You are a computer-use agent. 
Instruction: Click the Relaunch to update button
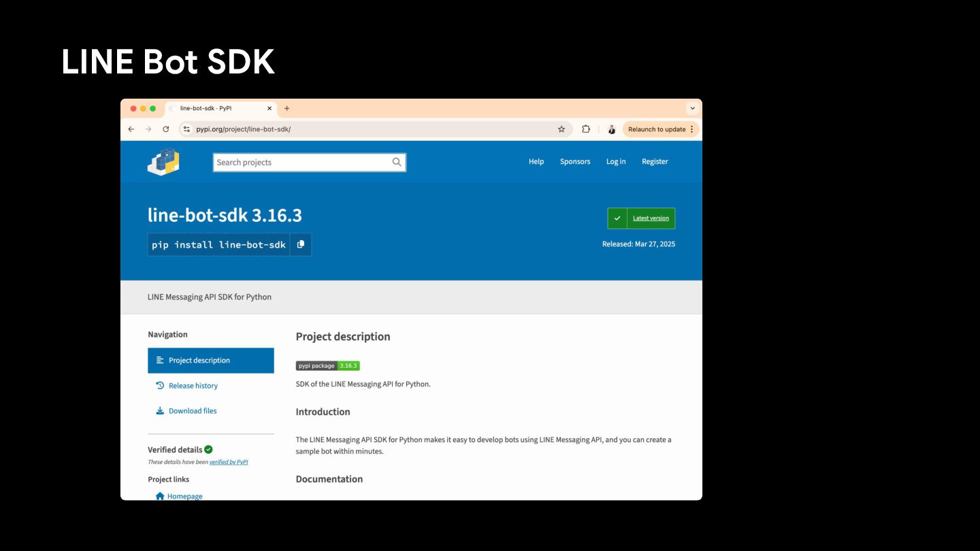point(657,129)
